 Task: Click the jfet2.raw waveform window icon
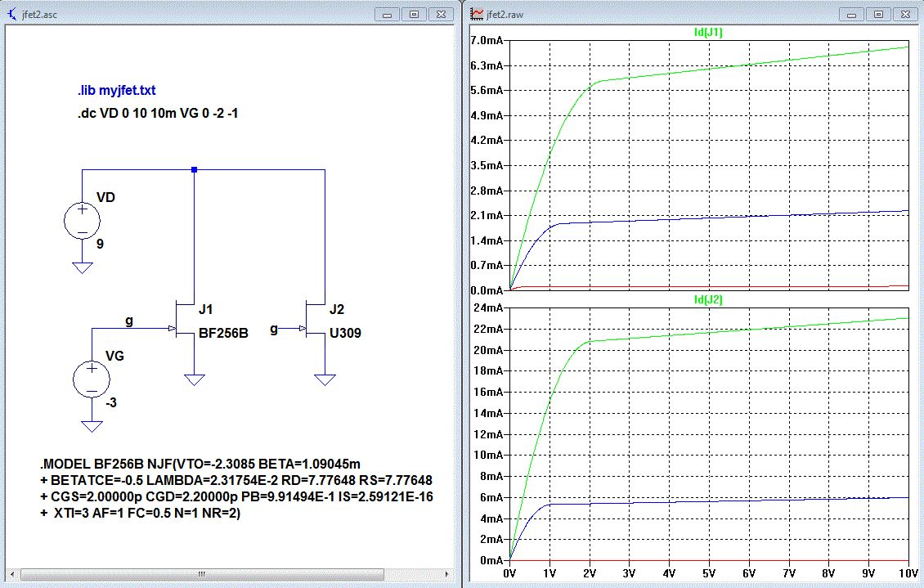[476, 13]
